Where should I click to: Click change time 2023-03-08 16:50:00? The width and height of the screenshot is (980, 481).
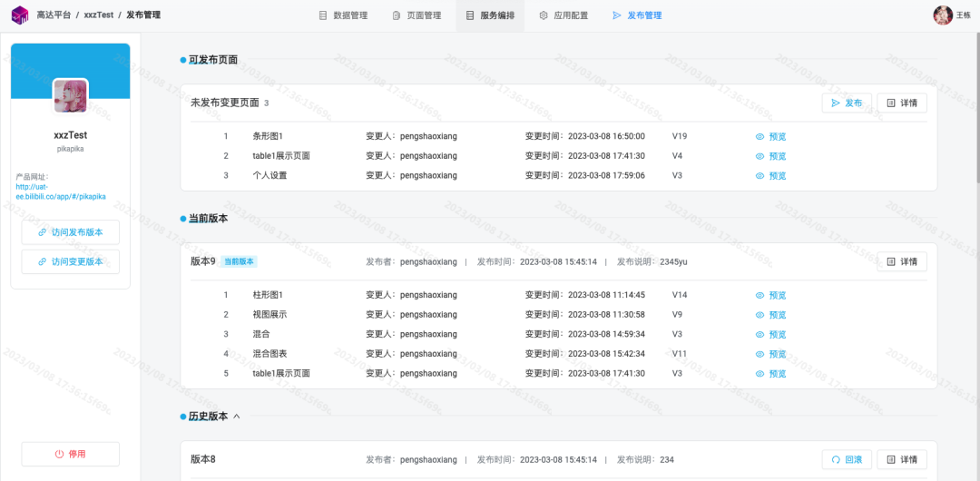point(606,136)
